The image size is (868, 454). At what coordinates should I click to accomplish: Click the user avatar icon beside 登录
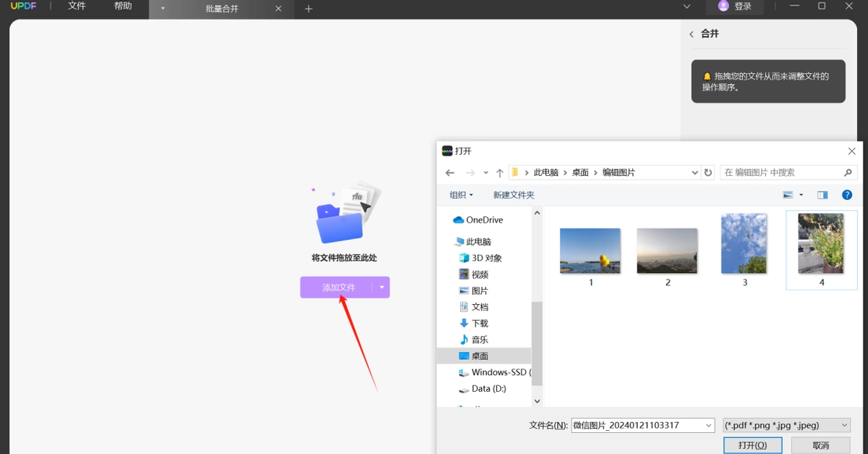tap(723, 6)
